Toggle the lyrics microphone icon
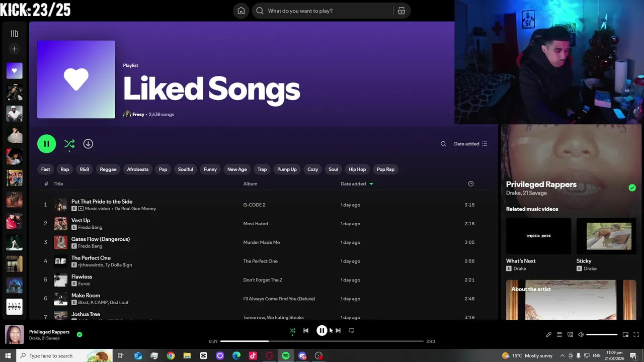The height and width of the screenshot is (362, 644). pyautogui.click(x=548, y=335)
